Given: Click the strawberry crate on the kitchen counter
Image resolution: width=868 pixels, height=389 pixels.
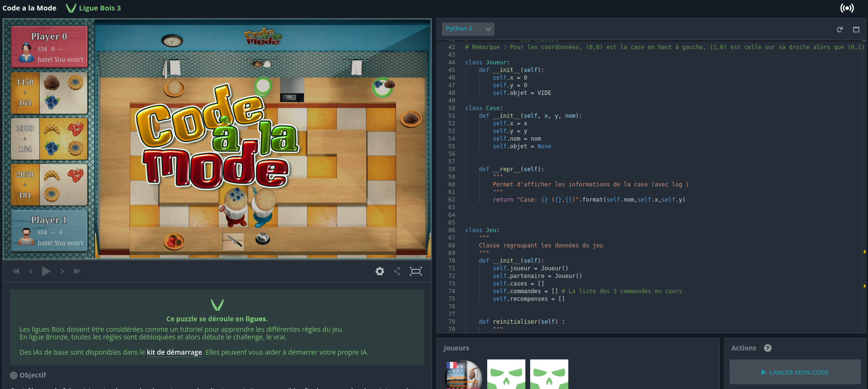Looking at the screenshot, I should point(174,241).
